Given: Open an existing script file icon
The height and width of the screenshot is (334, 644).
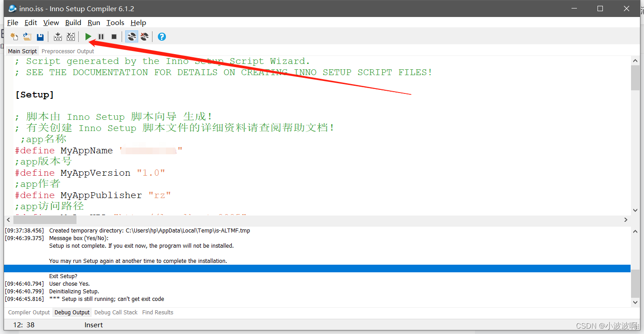Looking at the screenshot, I should click(x=27, y=37).
